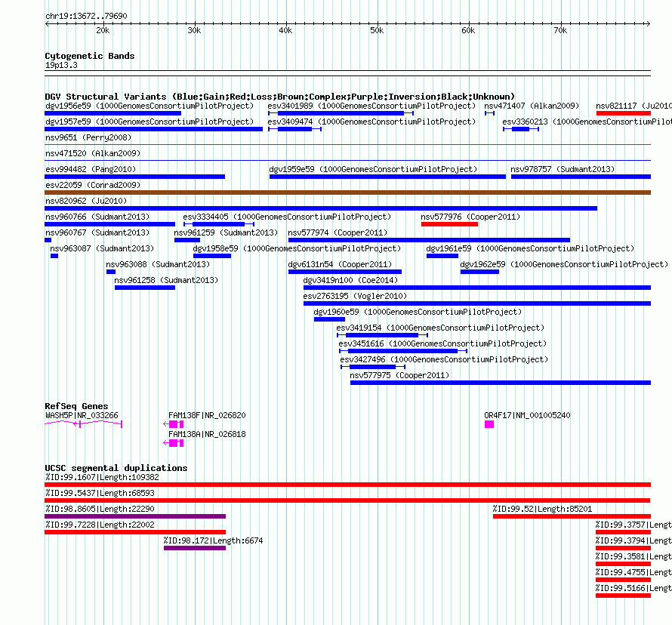Click the chr19:13672..79690 region label

(x=86, y=16)
